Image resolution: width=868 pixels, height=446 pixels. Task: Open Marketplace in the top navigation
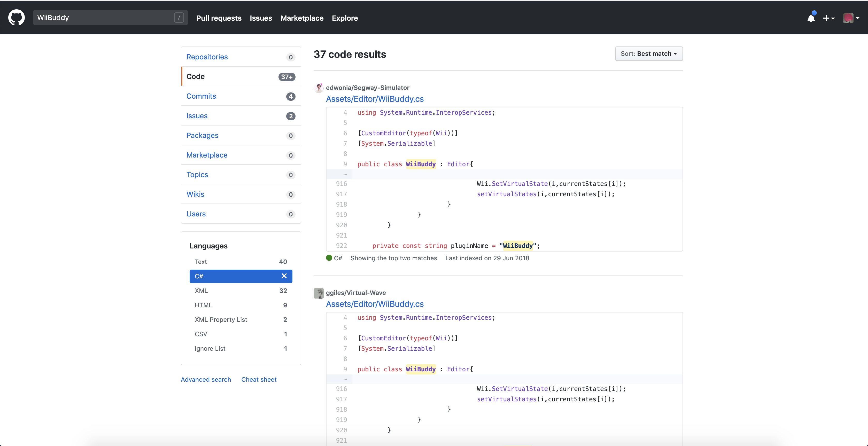coord(302,18)
